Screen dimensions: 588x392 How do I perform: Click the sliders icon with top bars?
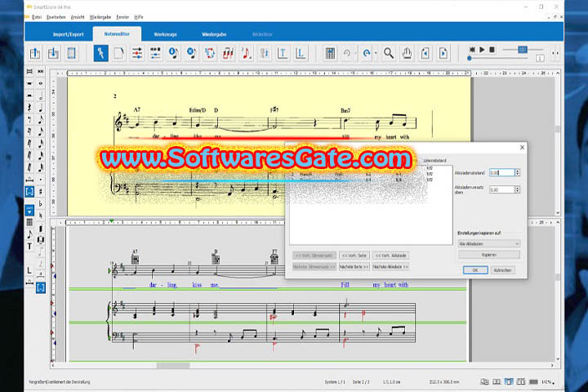pyautogui.click(x=155, y=53)
